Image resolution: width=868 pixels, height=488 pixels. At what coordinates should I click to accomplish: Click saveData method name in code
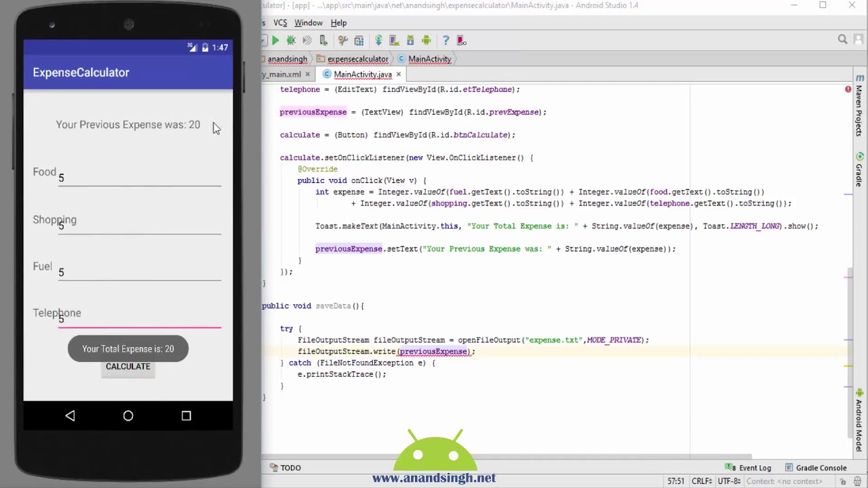pos(333,306)
